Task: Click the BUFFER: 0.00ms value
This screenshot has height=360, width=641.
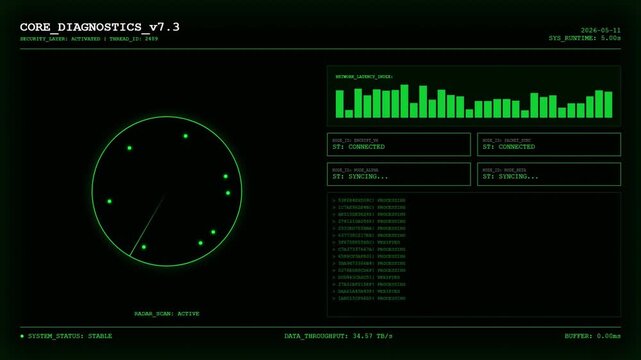Action: (592, 336)
